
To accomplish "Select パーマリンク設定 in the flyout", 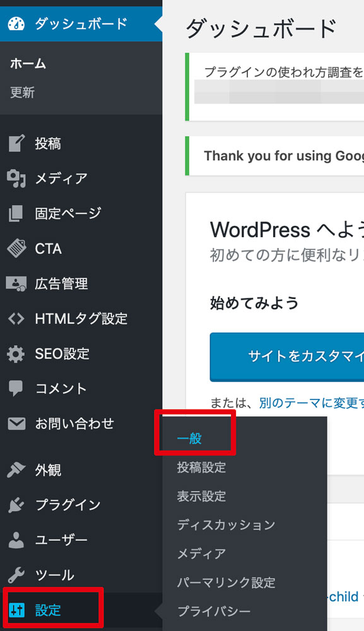I will [x=226, y=582].
